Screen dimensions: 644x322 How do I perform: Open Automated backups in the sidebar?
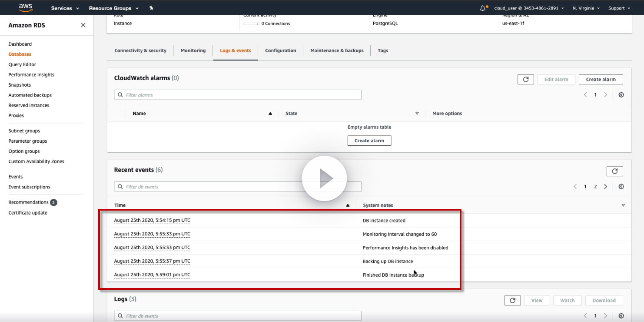coord(30,95)
